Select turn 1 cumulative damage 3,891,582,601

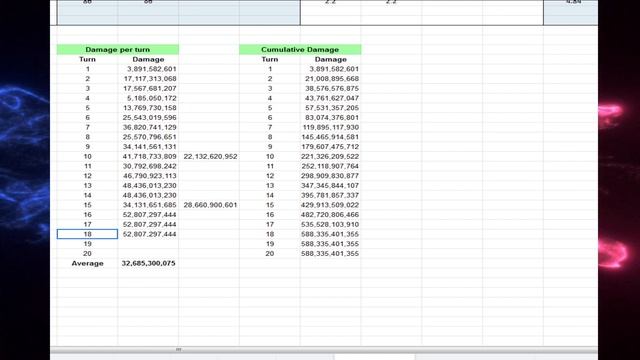[331, 69]
